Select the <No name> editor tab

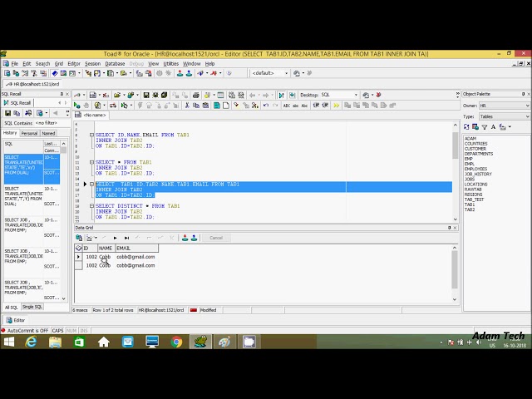click(x=91, y=116)
